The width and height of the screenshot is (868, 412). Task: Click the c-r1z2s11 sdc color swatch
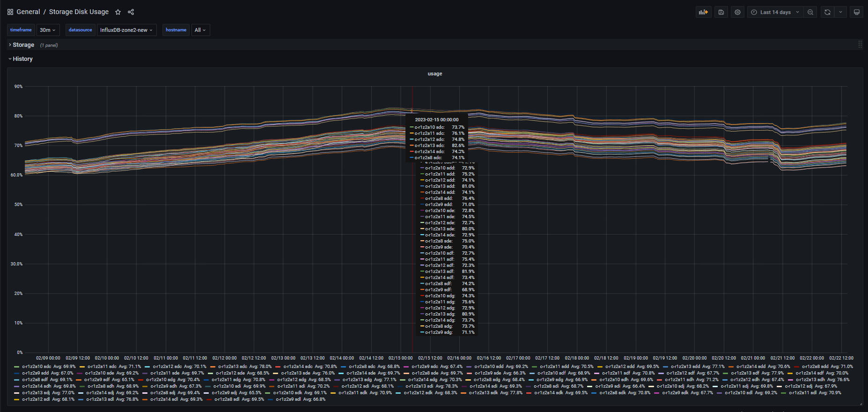pyautogui.click(x=82, y=367)
